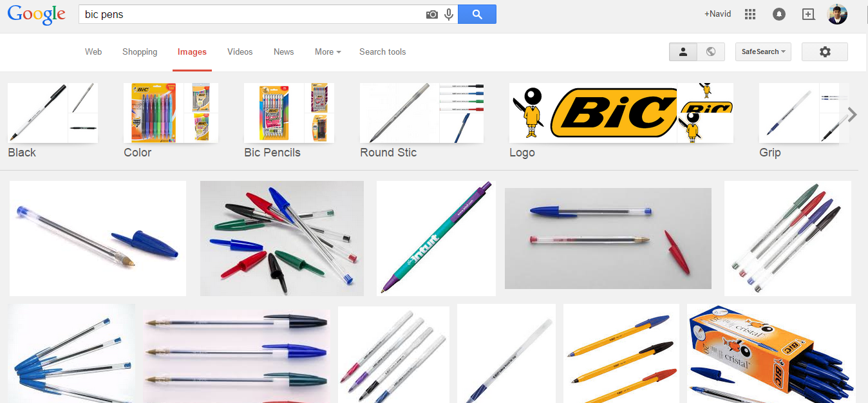The image size is (868, 403).
Task: Click the blue magnifier search button
Action: pos(477,14)
